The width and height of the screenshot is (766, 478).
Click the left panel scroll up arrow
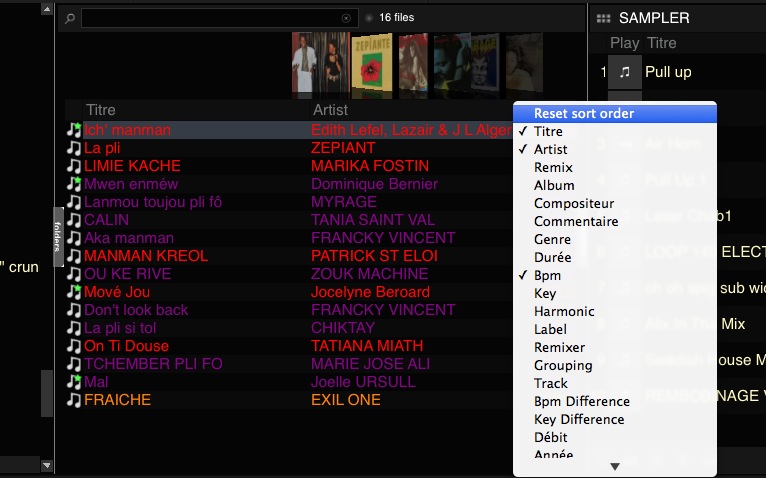[47, 9]
